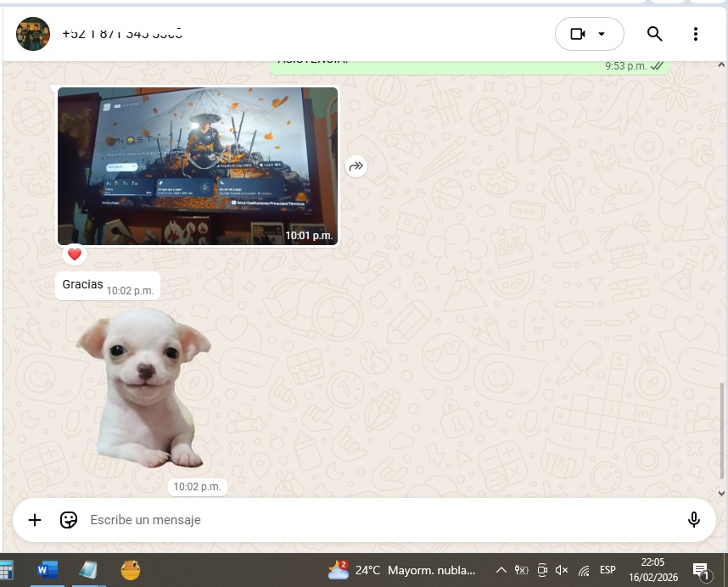Image resolution: width=728 pixels, height=587 pixels.
Task: Expand the call options dropdown arrow
Action: tap(602, 34)
